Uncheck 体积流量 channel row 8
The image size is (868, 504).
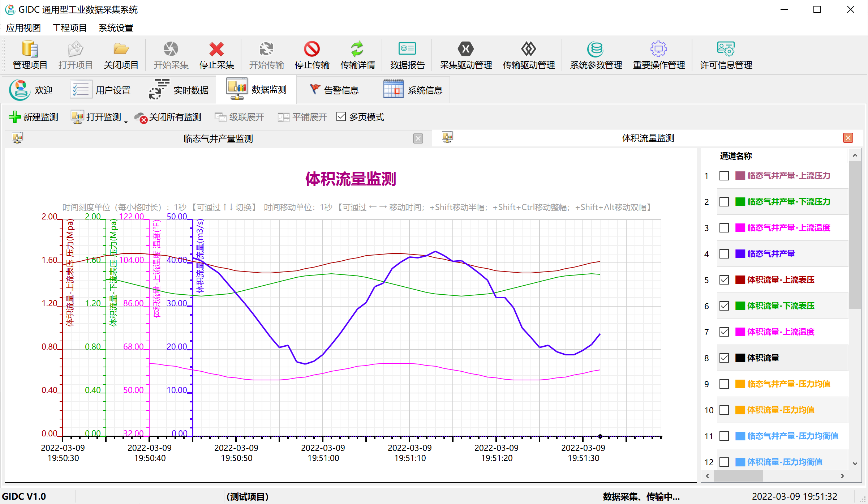[724, 358]
